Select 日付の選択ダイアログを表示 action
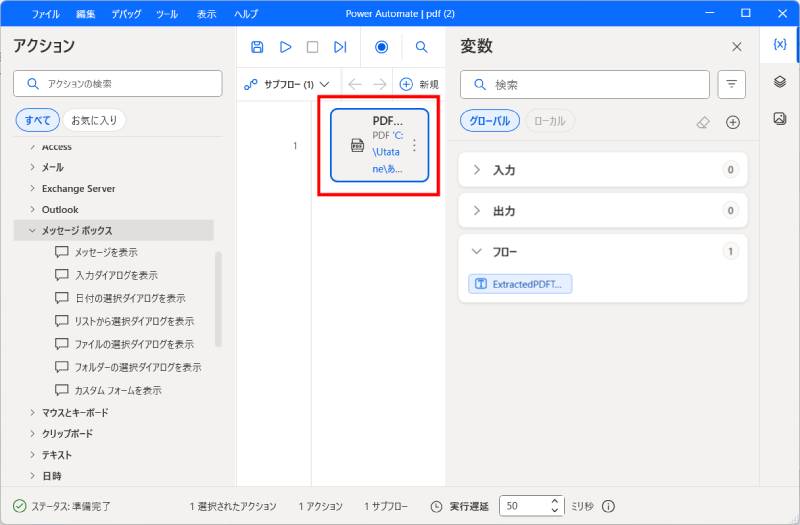Viewport: 800px width, 525px height. [128, 298]
